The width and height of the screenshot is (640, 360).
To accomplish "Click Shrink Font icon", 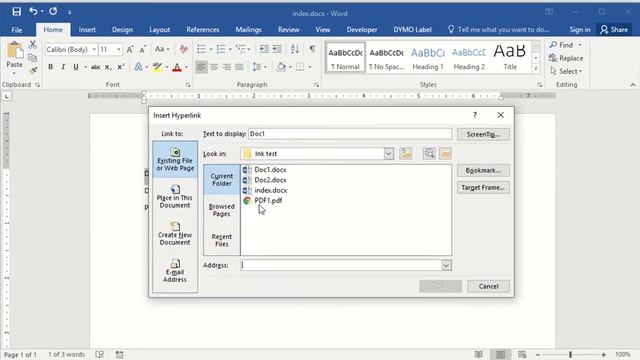I will coord(142,49).
